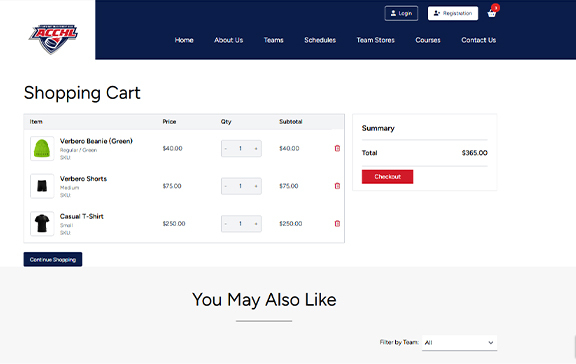
Task: Click quantity field for Verbero Beanie
Action: (241, 148)
